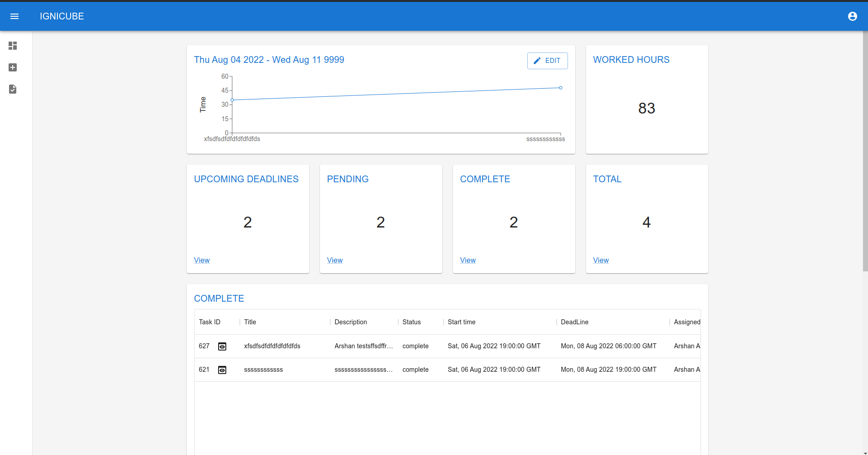868x455 pixels.
Task: Click the eye preview icon for task 627
Action: pos(222,346)
